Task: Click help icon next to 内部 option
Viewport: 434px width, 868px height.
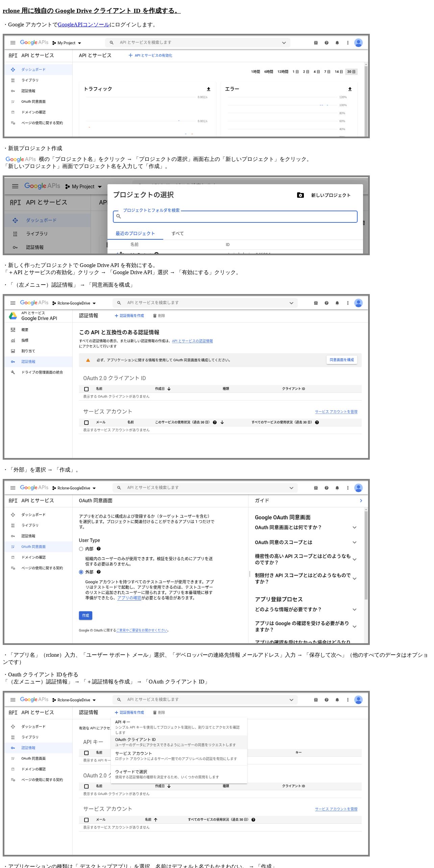Action: click(x=99, y=549)
